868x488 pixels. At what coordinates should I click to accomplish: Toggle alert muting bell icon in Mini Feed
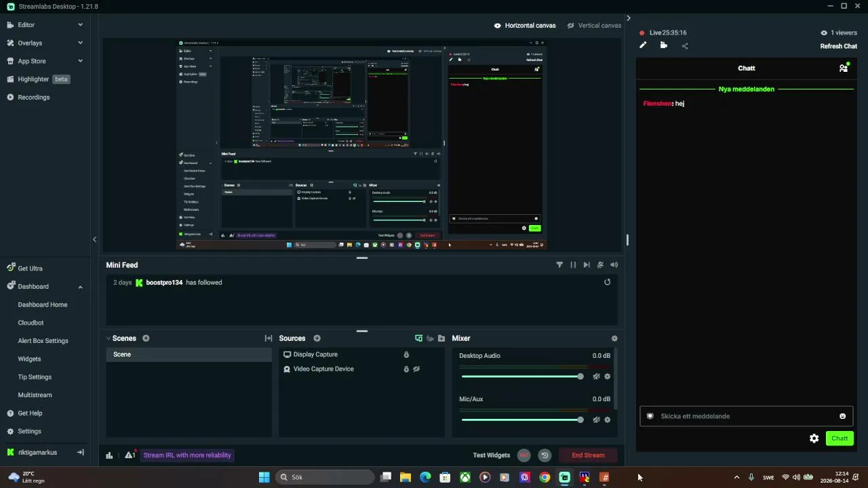pos(600,265)
